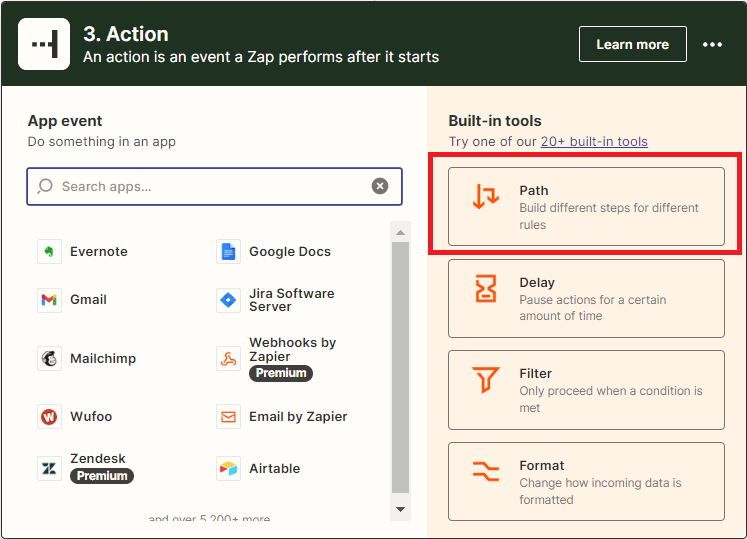Open the three-dot more options menu
The height and width of the screenshot is (539, 747).
point(712,44)
